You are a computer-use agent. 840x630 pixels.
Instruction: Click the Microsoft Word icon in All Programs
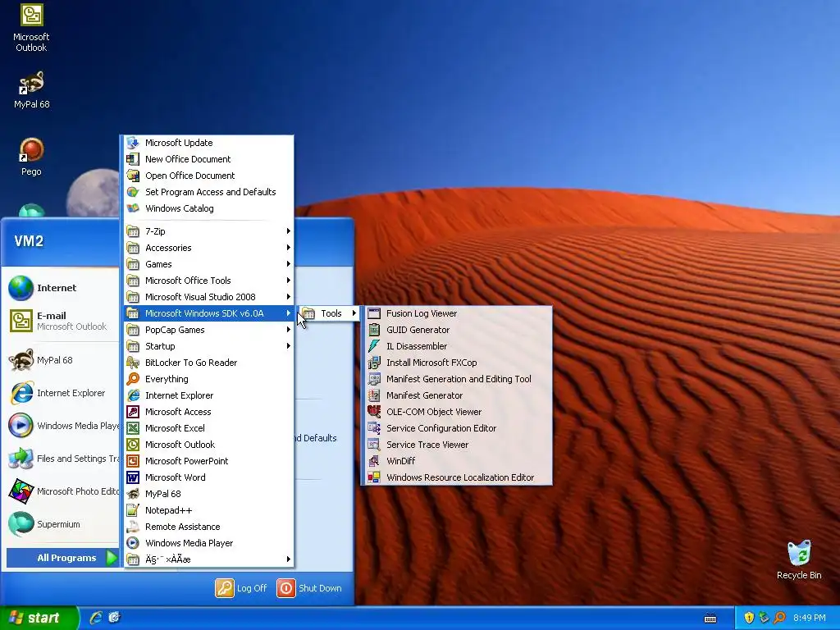click(133, 477)
